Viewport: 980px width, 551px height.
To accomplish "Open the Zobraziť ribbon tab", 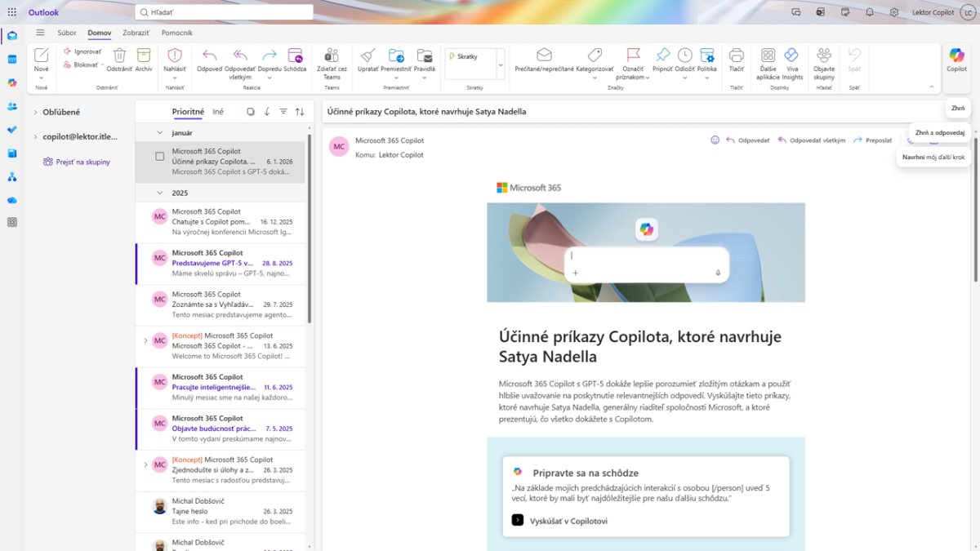I will [x=136, y=33].
